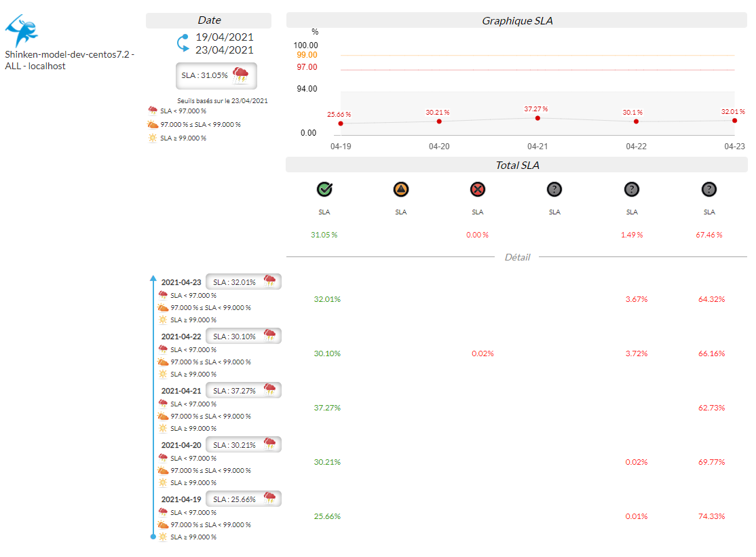Click the storm icon in SLA 31.05% badge

241,75
